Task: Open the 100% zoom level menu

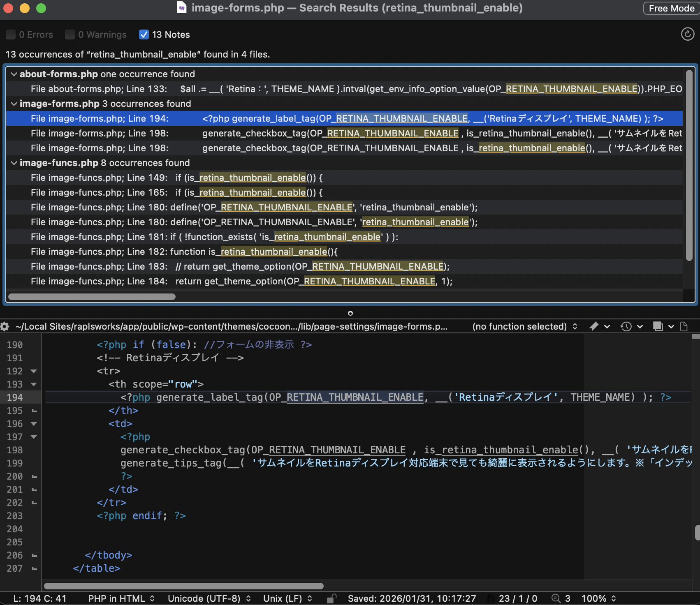Action: coord(598,598)
